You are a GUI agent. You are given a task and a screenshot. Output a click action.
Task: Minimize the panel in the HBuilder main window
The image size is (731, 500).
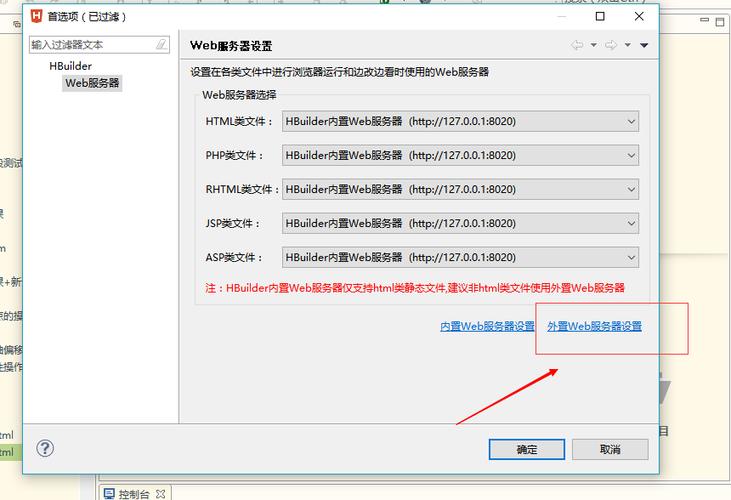pos(704,20)
